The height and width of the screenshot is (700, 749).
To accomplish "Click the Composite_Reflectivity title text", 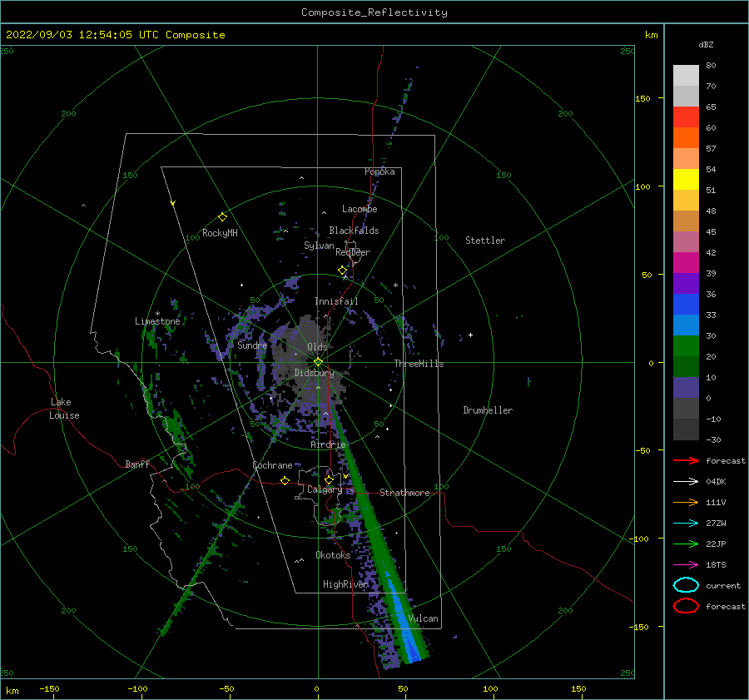I will pos(374,12).
